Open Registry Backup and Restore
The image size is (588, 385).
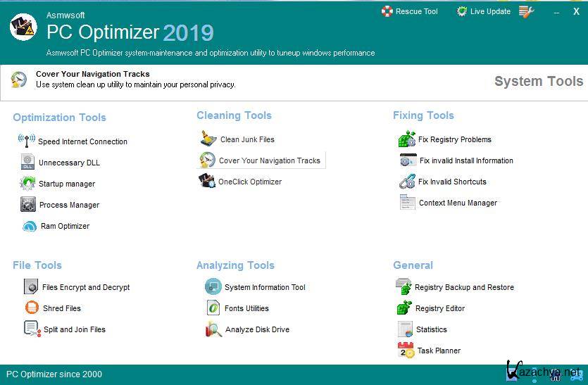tap(464, 287)
